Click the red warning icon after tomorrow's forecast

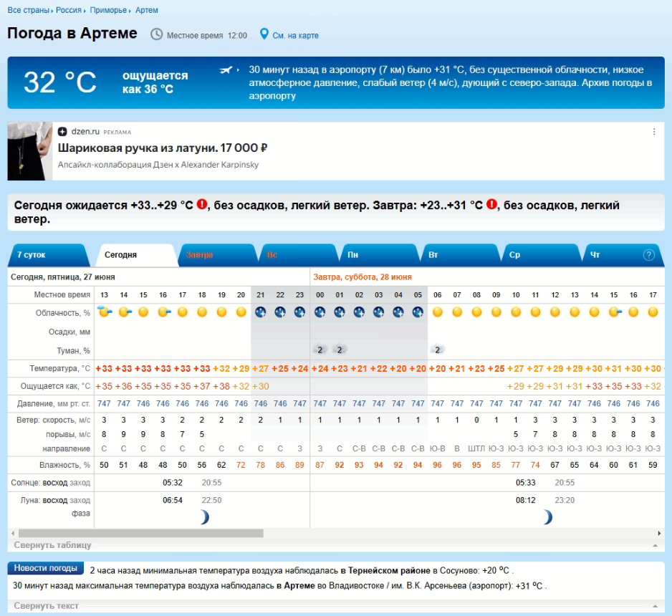pos(491,205)
